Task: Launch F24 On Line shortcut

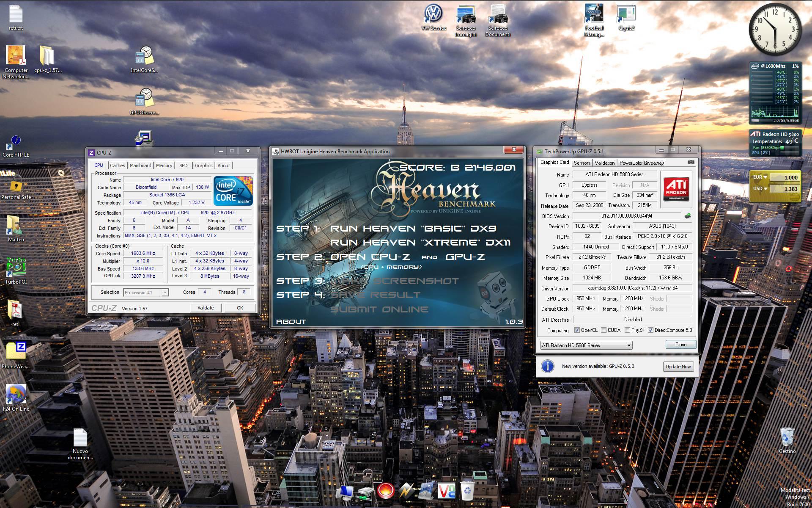Action: [x=16, y=398]
